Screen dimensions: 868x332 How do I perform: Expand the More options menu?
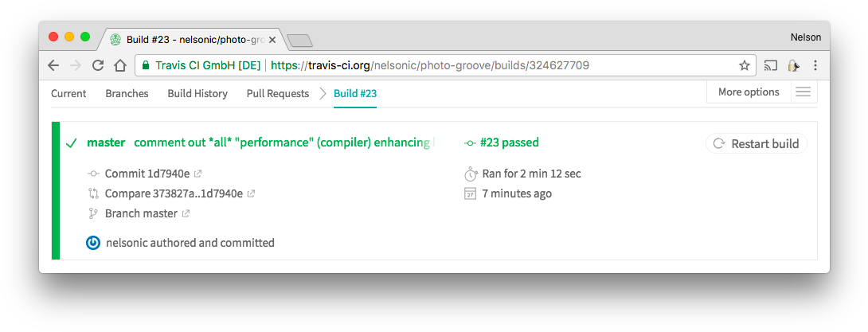[749, 92]
